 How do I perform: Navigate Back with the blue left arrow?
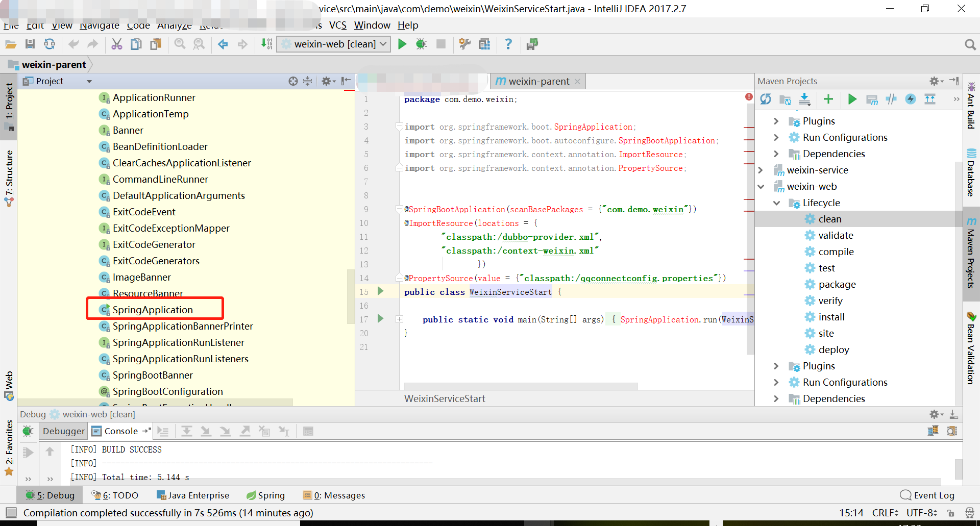(223, 44)
